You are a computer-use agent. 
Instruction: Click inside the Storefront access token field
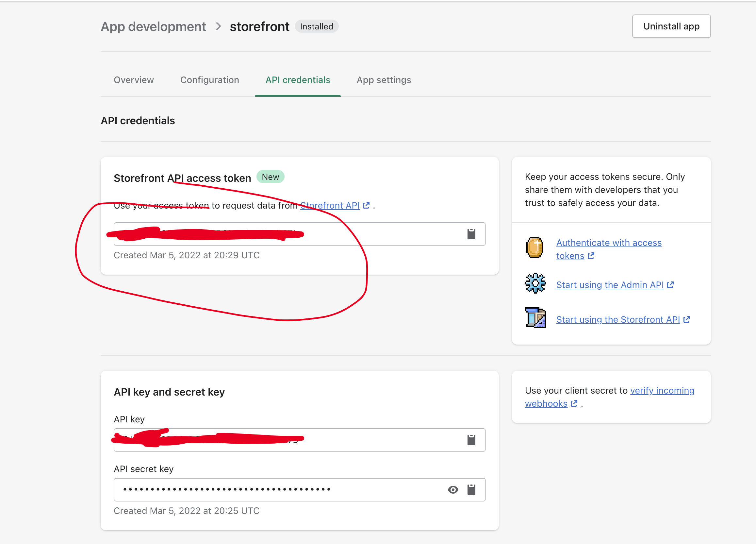[x=299, y=234]
